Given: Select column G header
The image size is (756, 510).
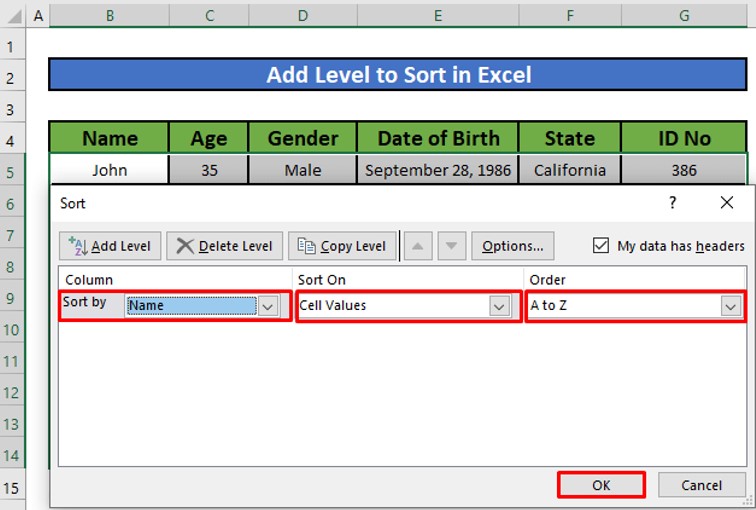Looking at the screenshot, I should (x=684, y=16).
